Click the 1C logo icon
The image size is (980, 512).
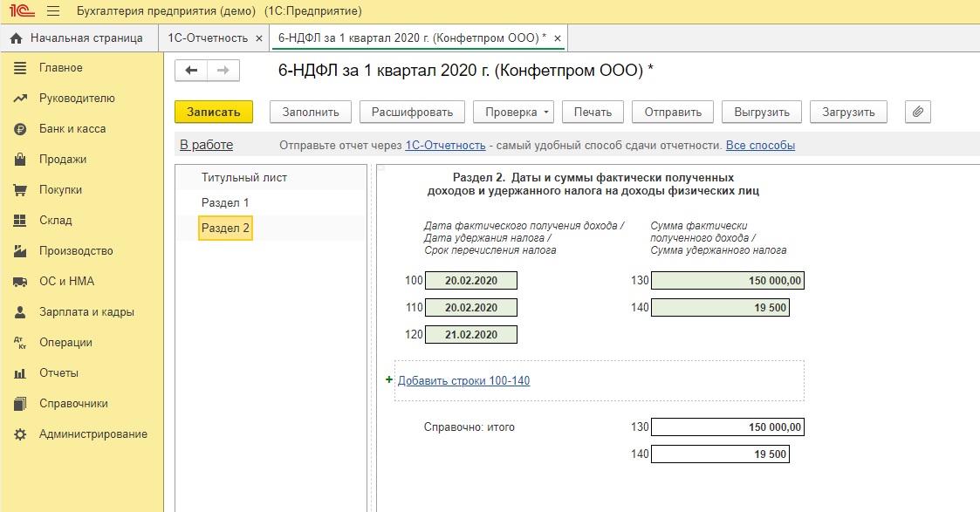point(22,11)
